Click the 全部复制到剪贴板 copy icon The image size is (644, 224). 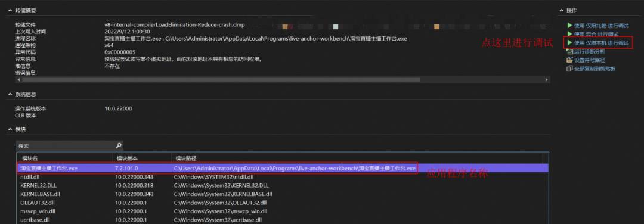click(569, 69)
